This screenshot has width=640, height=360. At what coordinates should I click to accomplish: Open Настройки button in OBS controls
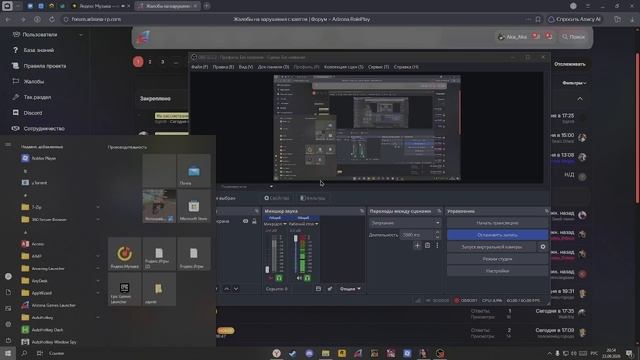497,271
